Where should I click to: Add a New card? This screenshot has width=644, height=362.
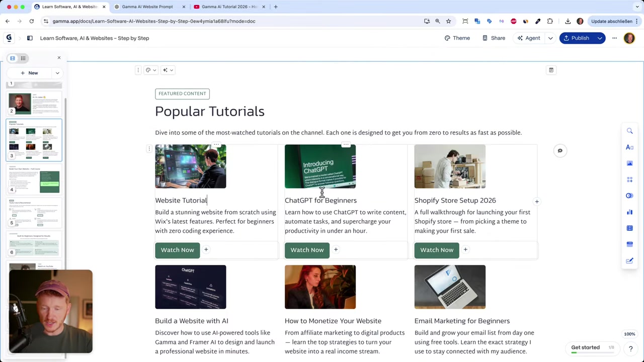pos(29,73)
